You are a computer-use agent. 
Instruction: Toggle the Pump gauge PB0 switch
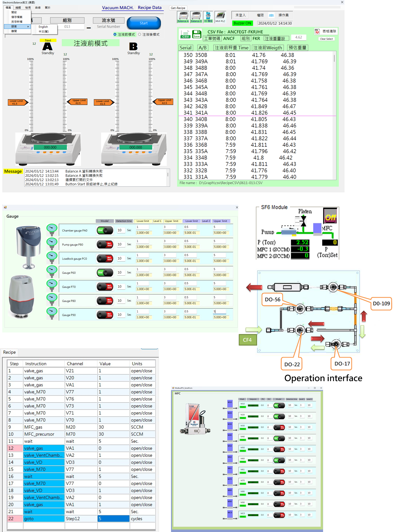point(105,244)
